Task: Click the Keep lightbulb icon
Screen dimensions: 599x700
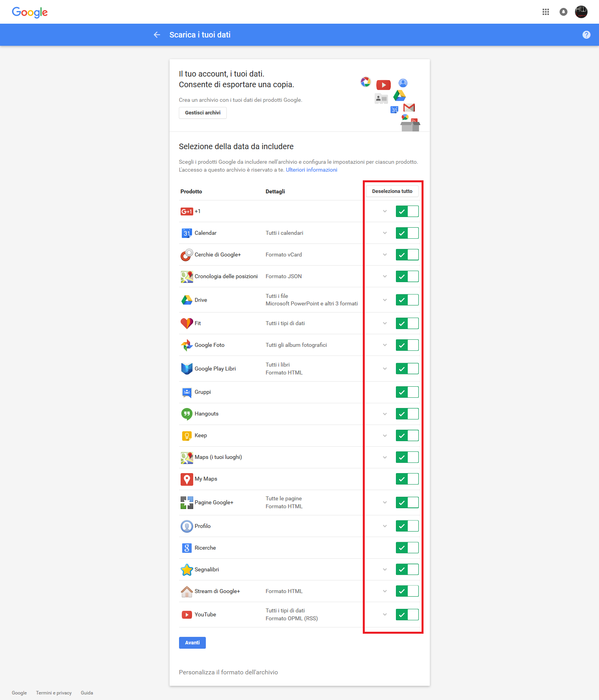Action: (187, 436)
